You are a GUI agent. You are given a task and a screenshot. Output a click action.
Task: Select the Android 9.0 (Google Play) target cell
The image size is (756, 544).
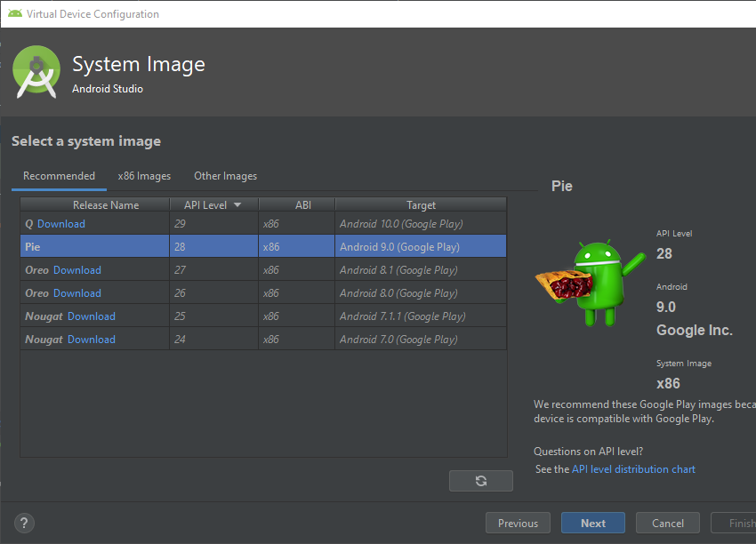click(421, 247)
